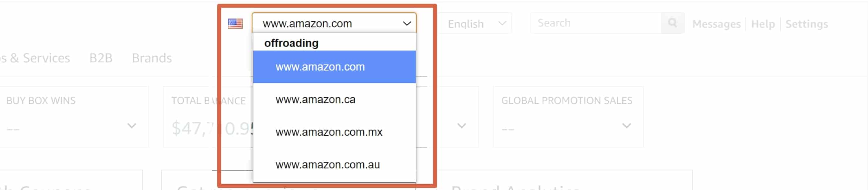Expand the chevron left of Global Promotion Sales
The width and height of the screenshot is (868, 190).
pos(461,126)
